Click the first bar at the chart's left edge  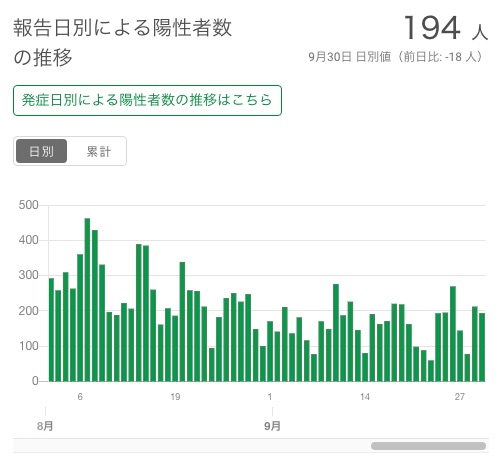point(51,330)
